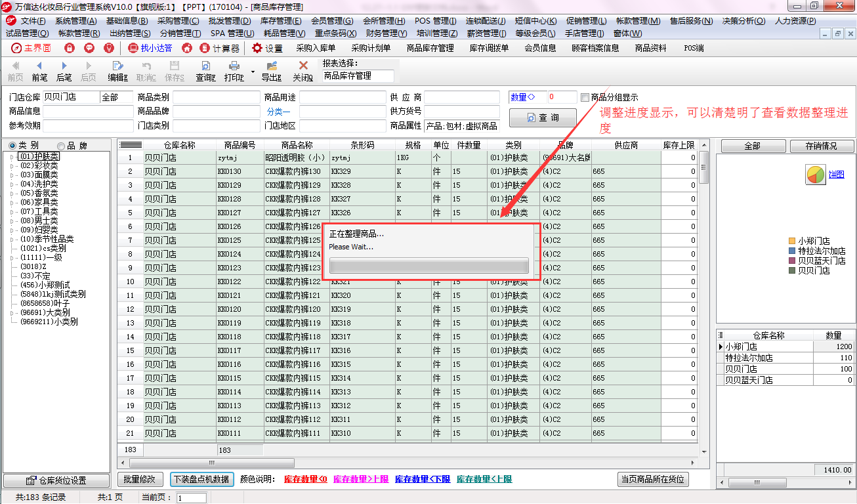Click 当页商品所在货位 button
The height and width of the screenshot is (504, 857).
(653, 479)
